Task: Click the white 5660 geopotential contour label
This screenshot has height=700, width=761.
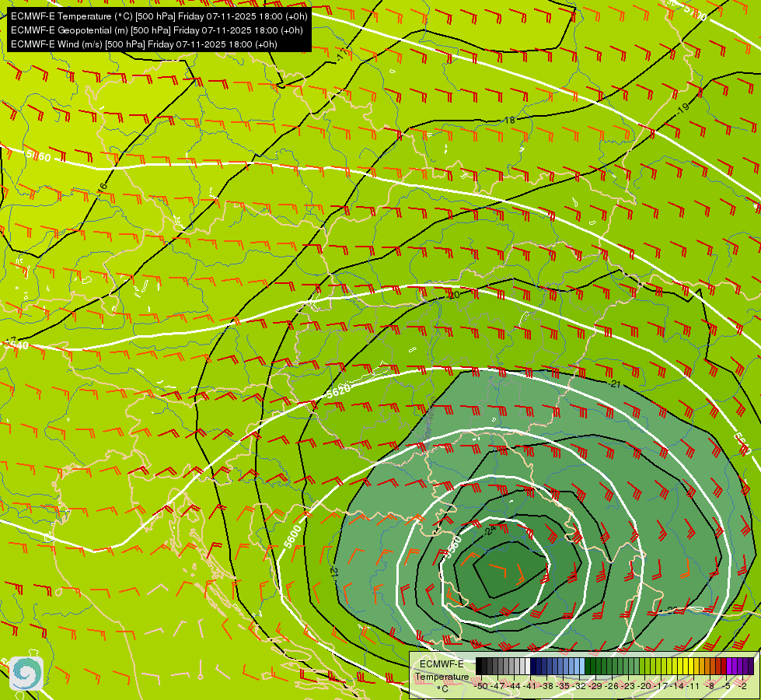Action: (x=38, y=156)
